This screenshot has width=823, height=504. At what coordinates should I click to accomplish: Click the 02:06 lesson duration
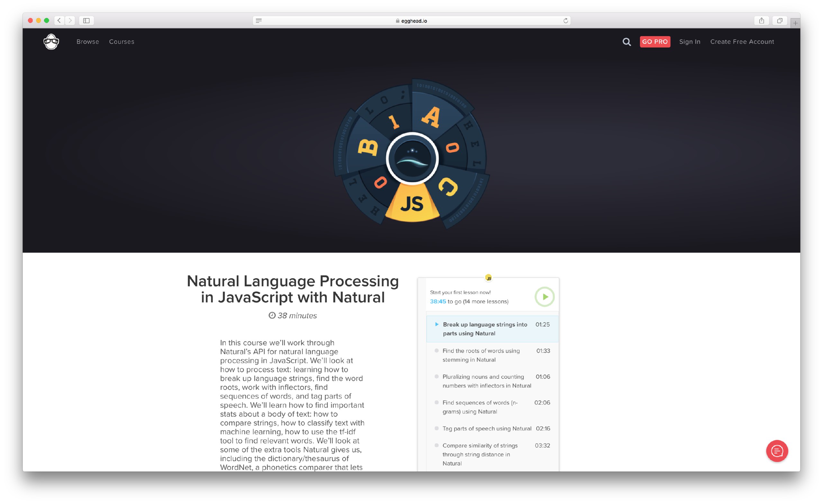click(542, 403)
